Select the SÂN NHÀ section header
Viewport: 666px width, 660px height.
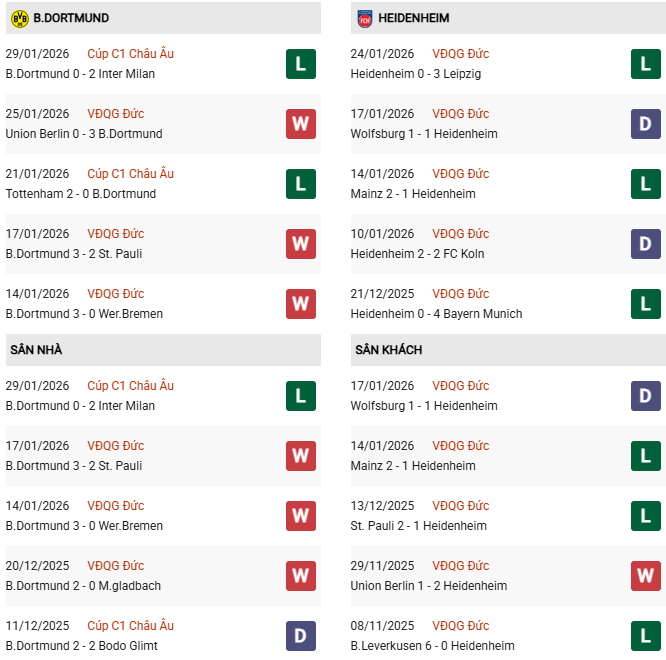[36, 350]
